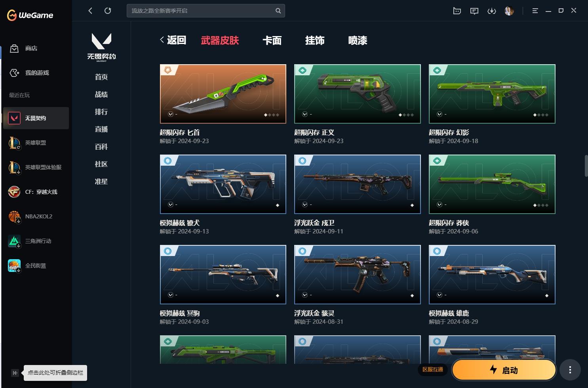Open the folder icon in the top bar
Screen dimensions: 588x388
(457, 11)
